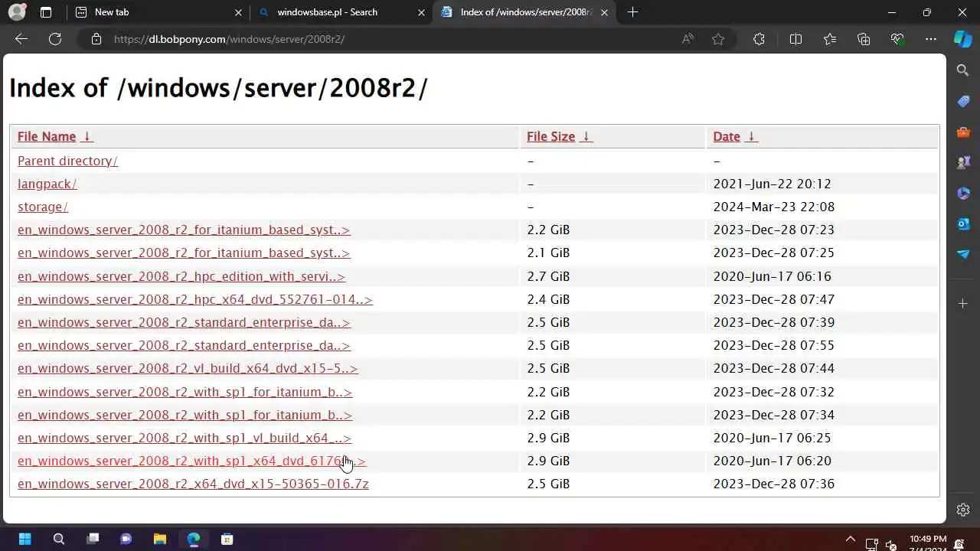The height and width of the screenshot is (551, 980).
Task: Reload the page with the refresh icon
Action: pyautogui.click(x=55, y=39)
